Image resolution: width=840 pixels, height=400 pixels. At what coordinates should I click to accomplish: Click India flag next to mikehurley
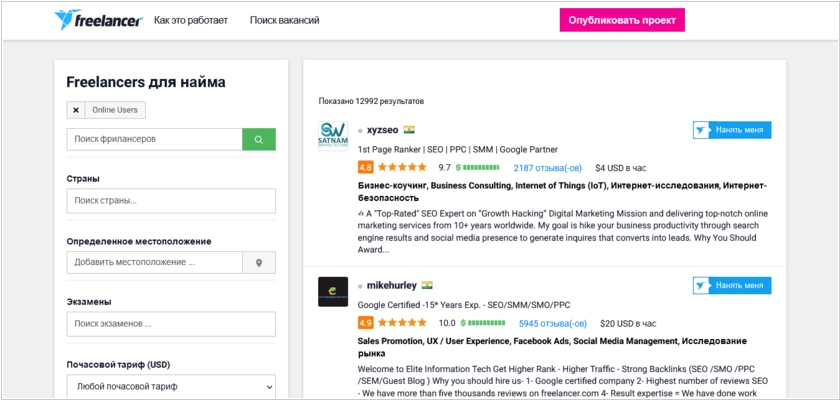point(427,285)
